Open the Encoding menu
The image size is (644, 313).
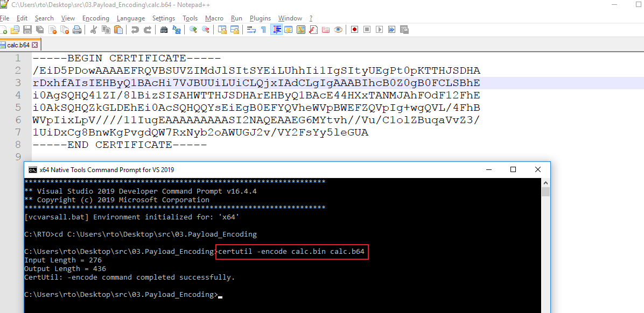coord(95,18)
